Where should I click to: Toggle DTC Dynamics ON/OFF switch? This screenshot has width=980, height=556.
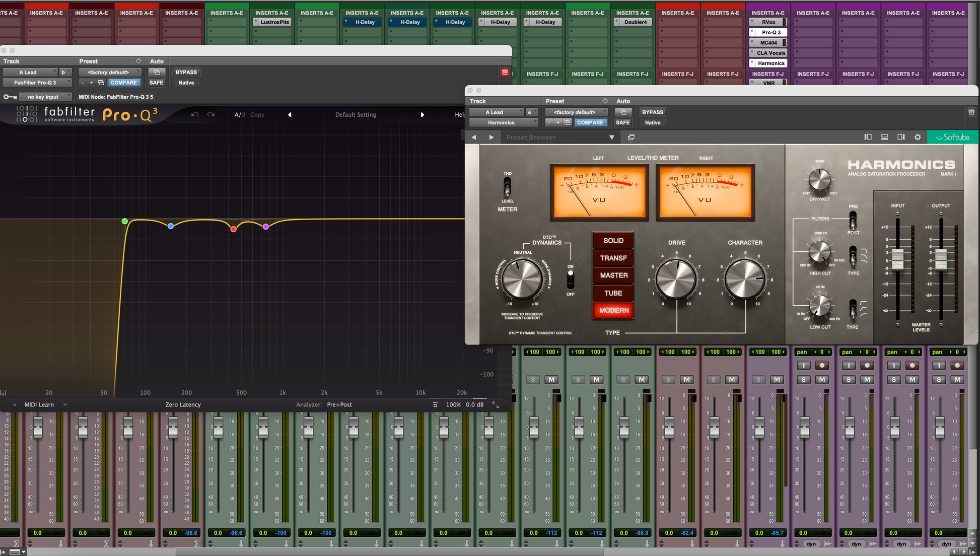pos(570,280)
